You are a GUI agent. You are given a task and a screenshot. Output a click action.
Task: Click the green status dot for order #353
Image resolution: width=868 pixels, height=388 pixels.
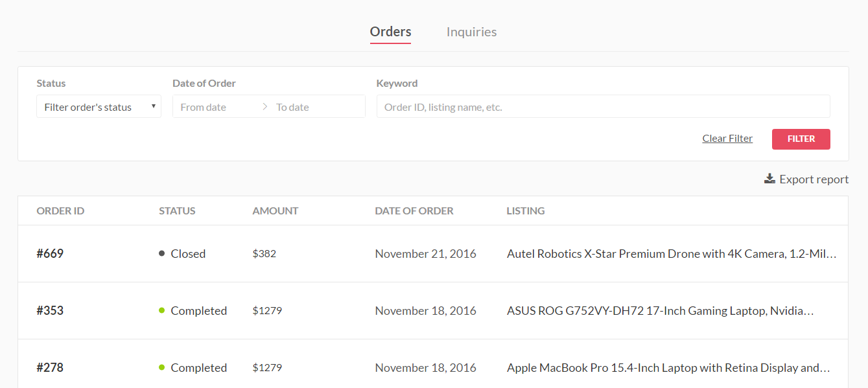161,310
